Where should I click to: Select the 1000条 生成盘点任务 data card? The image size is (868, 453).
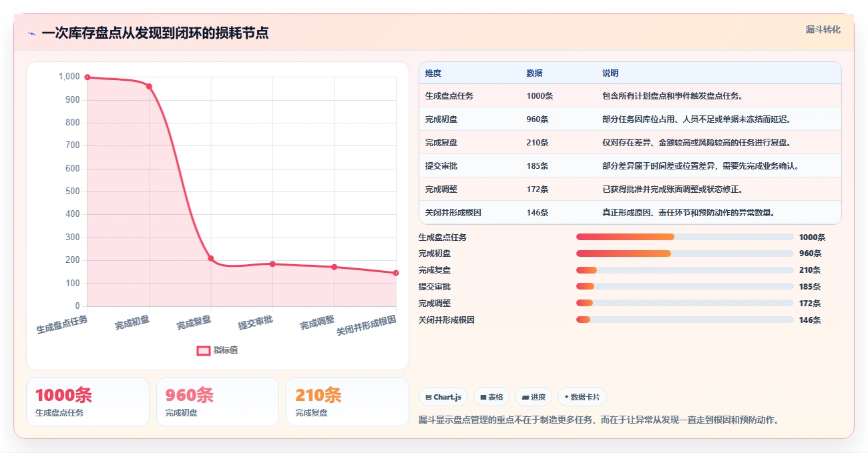pyautogui.click(x=87, y=402)
